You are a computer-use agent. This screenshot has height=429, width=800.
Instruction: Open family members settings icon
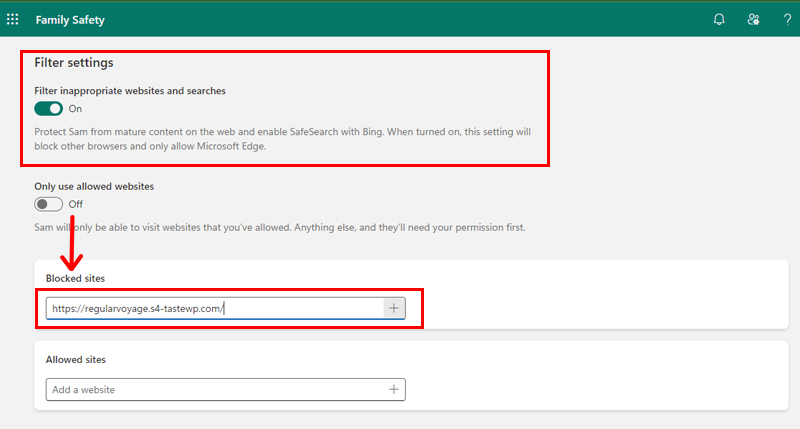753,19
